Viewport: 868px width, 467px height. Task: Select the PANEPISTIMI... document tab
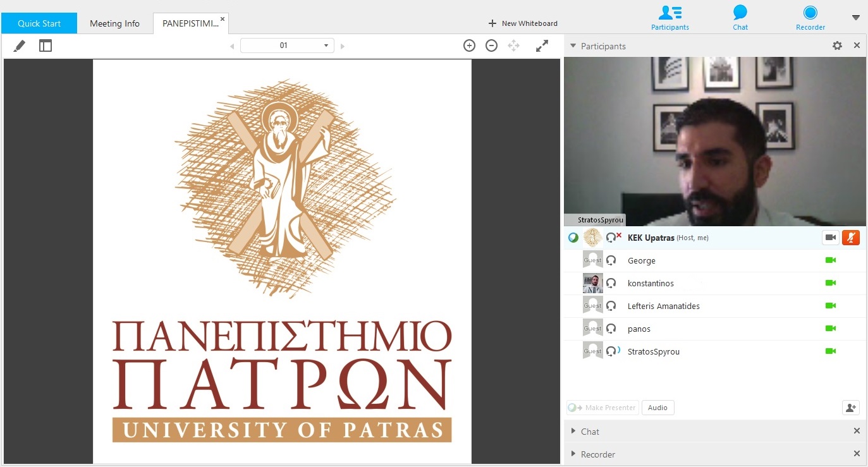pos(190,23)
